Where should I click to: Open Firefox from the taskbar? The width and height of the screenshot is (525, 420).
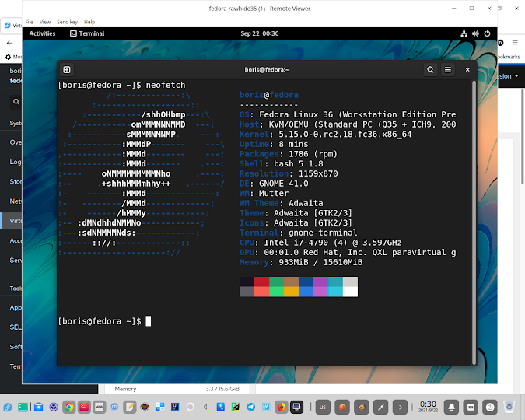click(282, 408)
